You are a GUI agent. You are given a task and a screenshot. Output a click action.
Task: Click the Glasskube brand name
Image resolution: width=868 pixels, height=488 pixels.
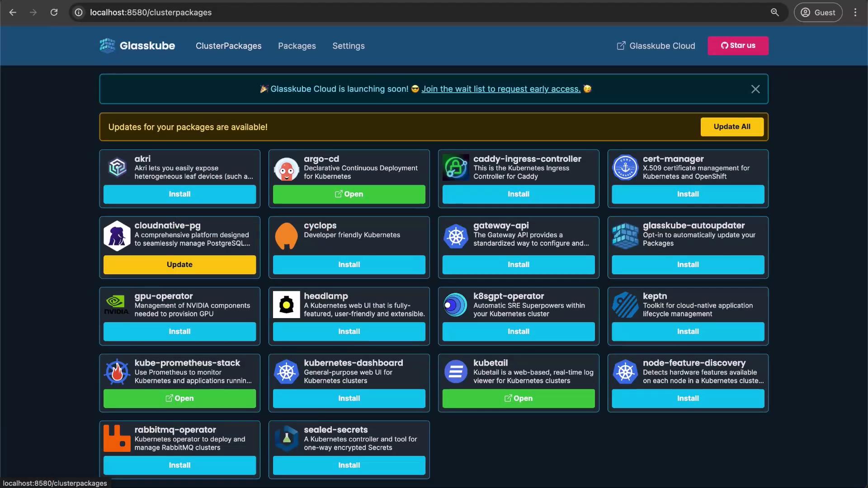pos(147,46)
